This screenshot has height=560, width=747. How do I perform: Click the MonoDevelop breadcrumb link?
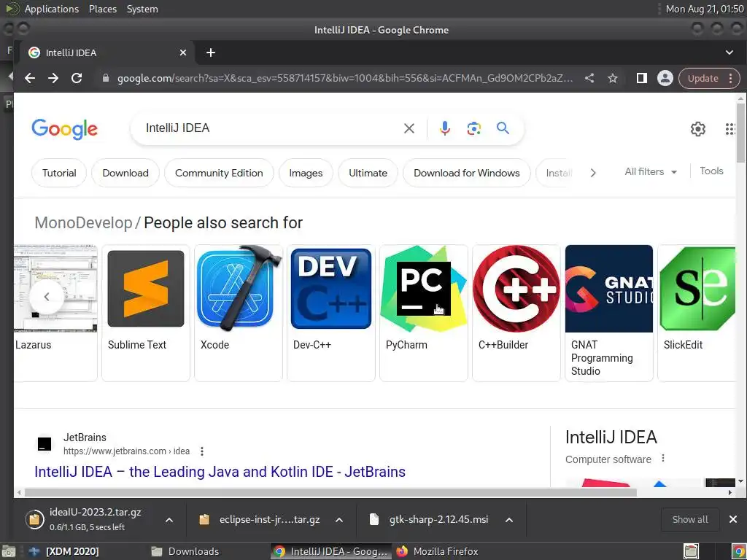coord(83,222)
